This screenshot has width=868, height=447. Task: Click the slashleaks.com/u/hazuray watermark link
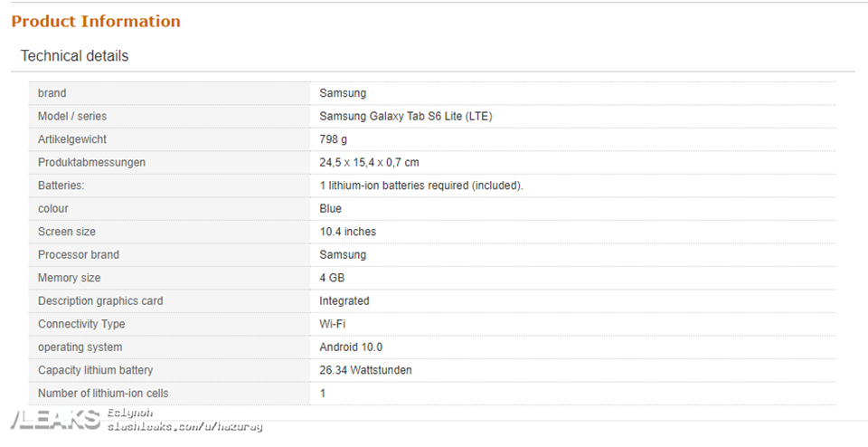point(184,425)
